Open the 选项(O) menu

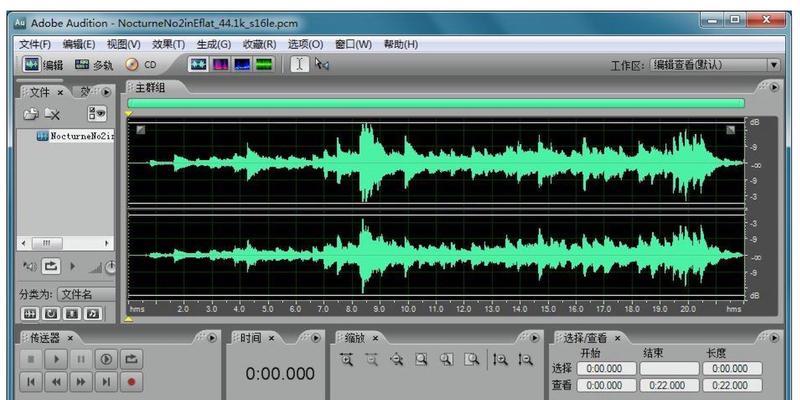pyautogui.click(x=305, y=44)
